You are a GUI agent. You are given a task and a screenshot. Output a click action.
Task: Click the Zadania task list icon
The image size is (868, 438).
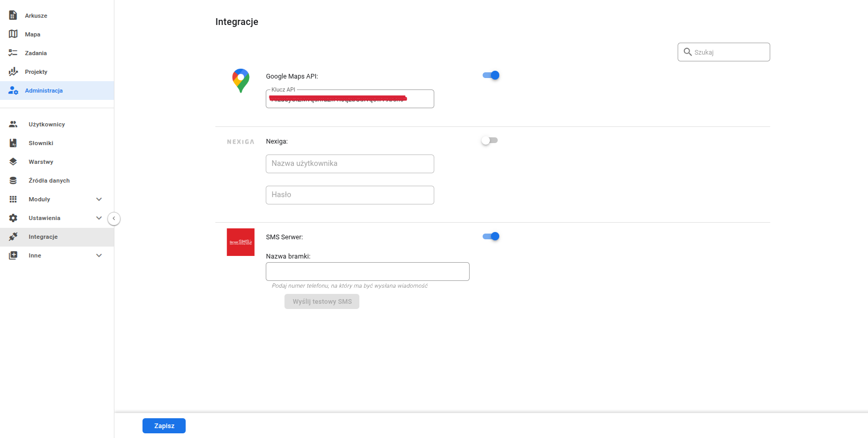click(x=13, y=53)
